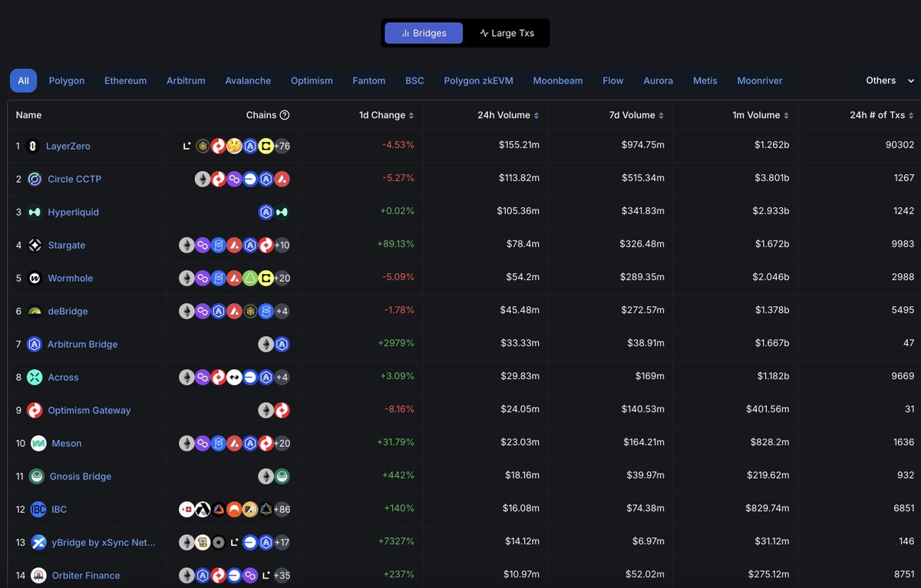Sort by 24h Volume column
This screenshot has height=588, width=921.
coord(508,115)
